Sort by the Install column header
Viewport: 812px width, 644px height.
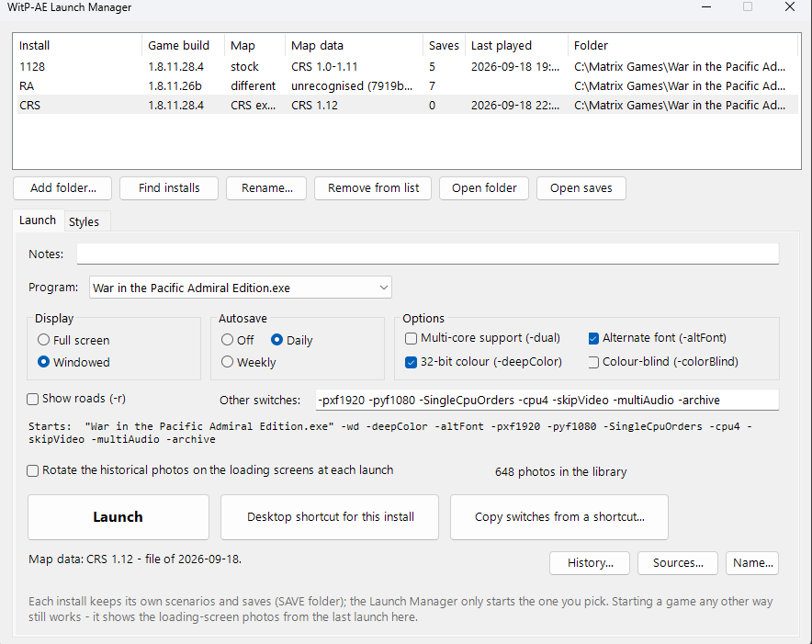point(78,46)
